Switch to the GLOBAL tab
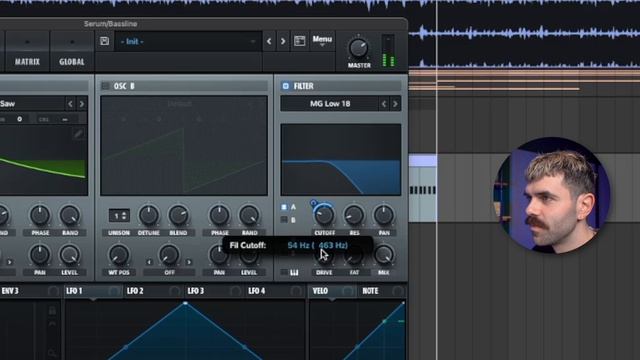The width and height of the screenshot is (640, 360). [72, 62]
